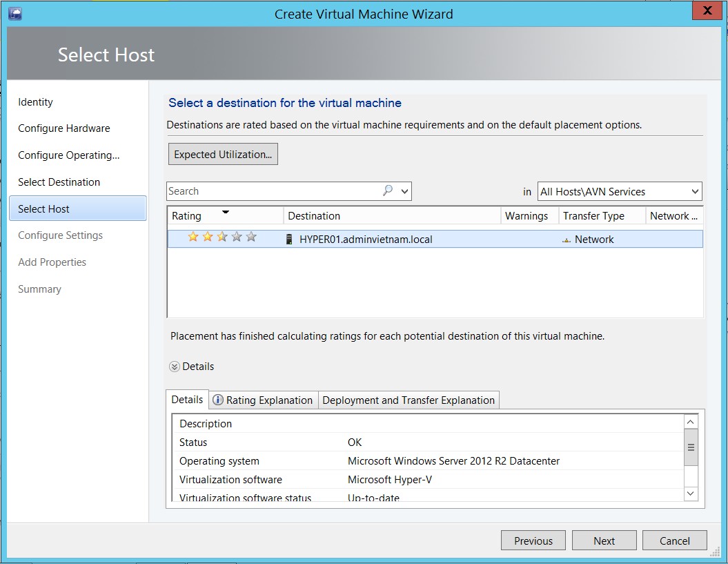
Task: Go to the Configure Operating step
Action: (x=69, y=155)
